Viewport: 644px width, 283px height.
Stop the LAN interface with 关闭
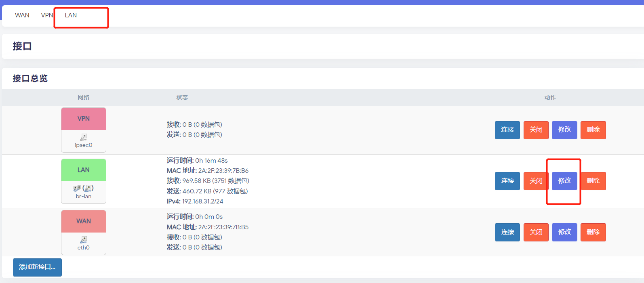tap(536, 181)
